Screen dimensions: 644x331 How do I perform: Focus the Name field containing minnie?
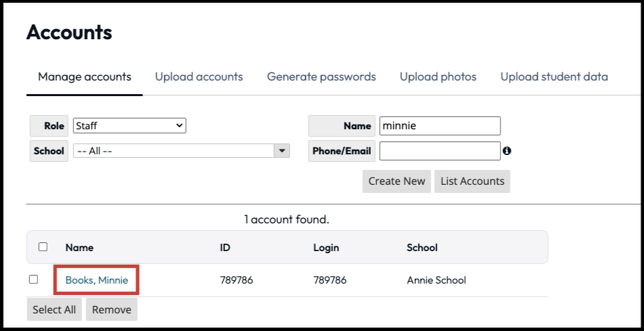[x=439, y=126]
